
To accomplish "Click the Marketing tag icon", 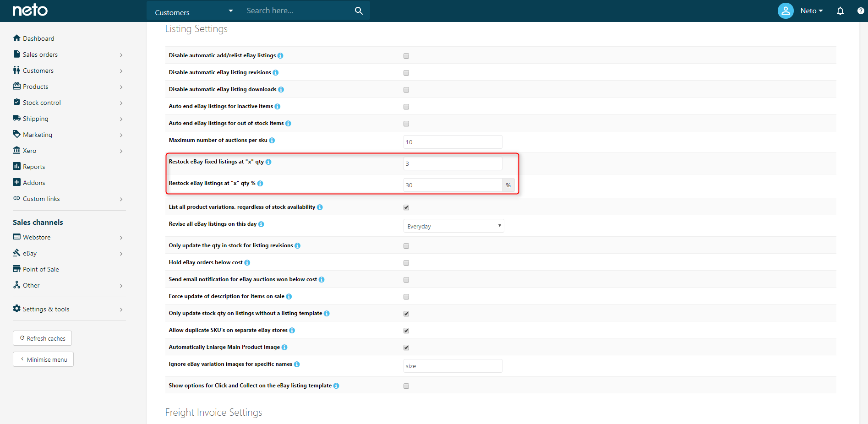I will [x=17, y=134].
